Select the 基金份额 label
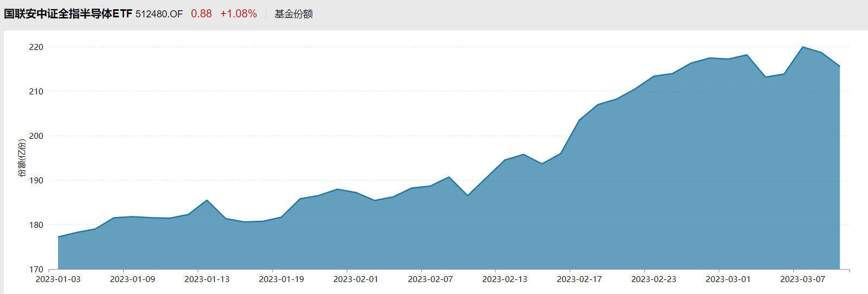This screenshot has height=294, width=868. [x=293, y=14]
